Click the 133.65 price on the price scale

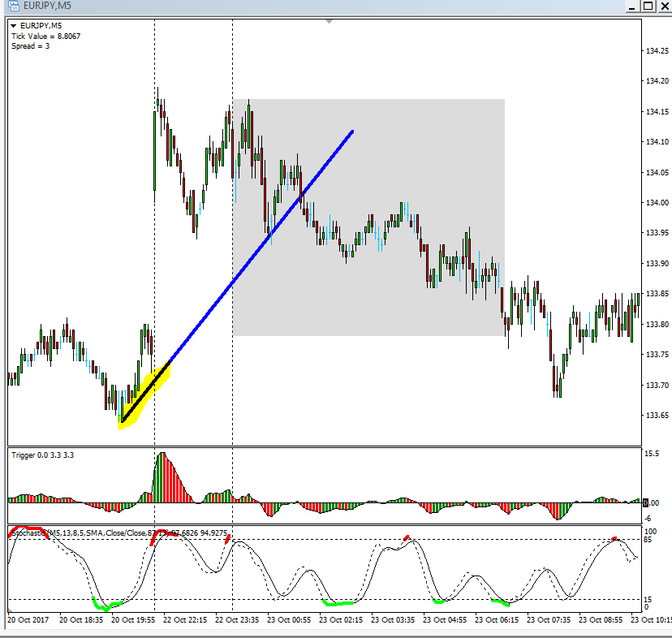[x=656, y=416]
